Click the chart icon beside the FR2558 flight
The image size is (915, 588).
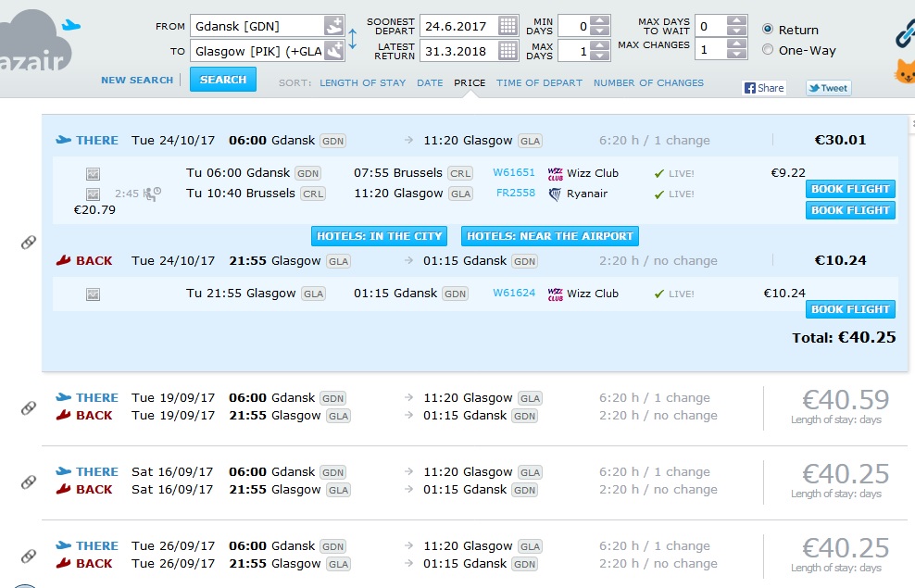point(93,194)
